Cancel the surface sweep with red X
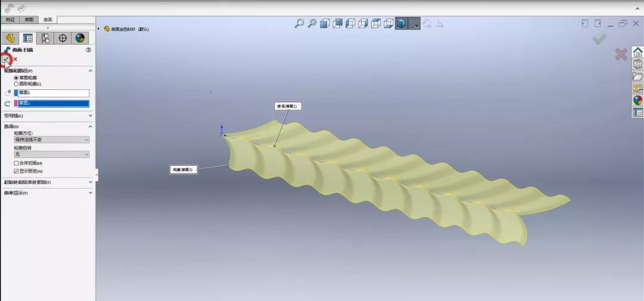 [15, 59]
